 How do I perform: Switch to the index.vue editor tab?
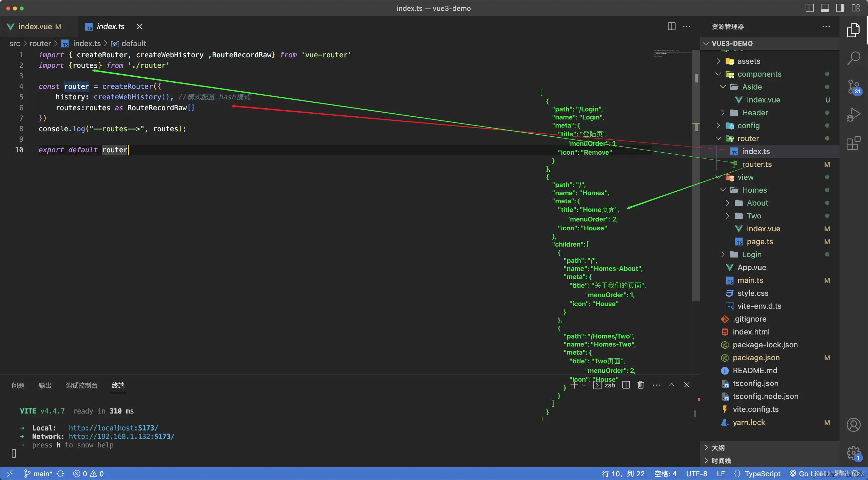click(35, 26)
